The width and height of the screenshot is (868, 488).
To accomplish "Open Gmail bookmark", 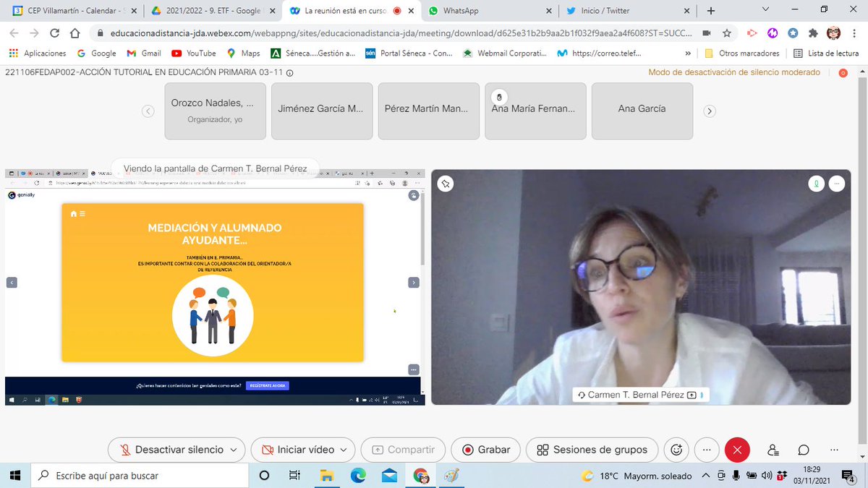I will tap(144, 53).
